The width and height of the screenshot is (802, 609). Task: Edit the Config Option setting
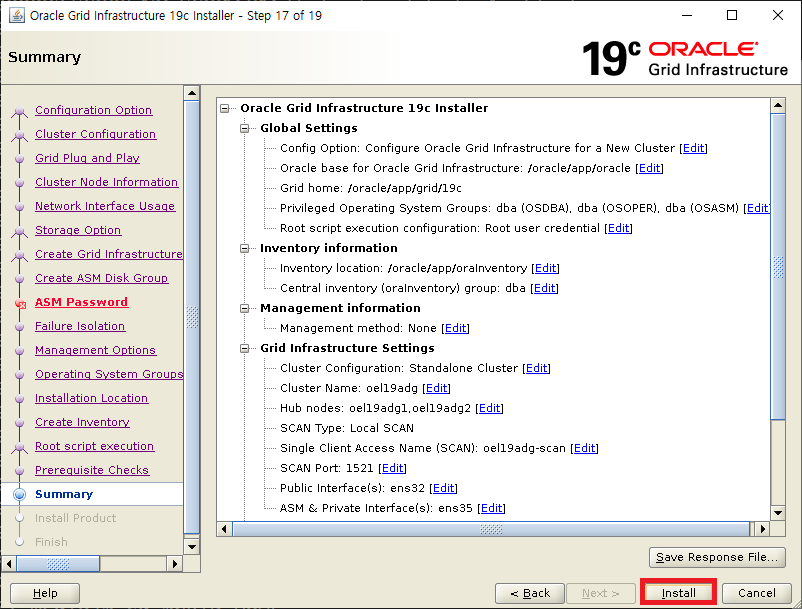click(x=694, y=148)
